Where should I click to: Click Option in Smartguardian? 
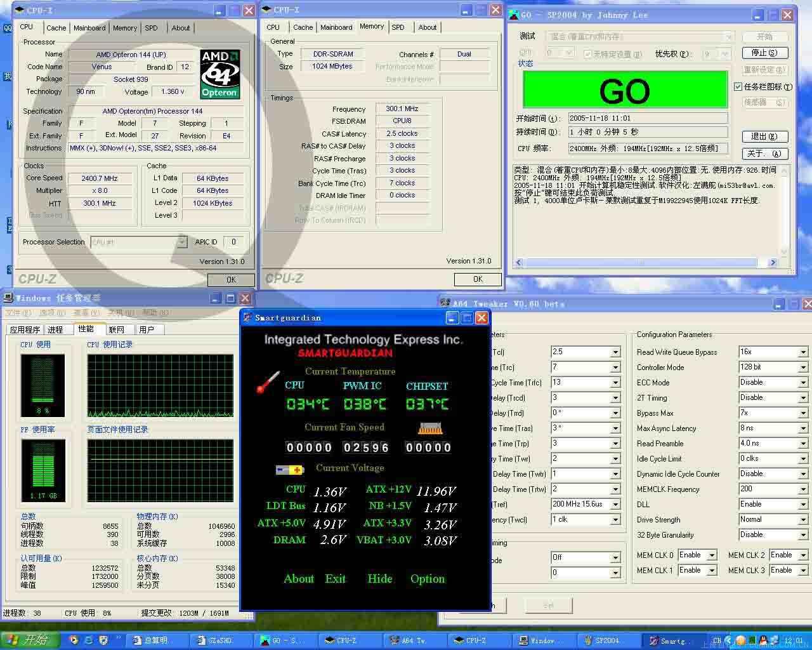[x=428, y=579]
